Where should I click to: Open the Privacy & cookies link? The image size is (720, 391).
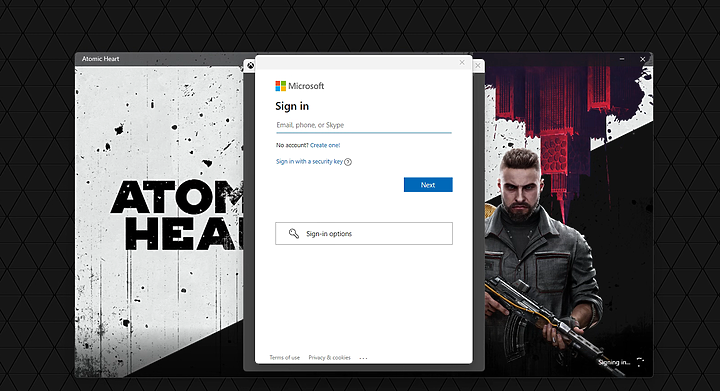tap(330, 357)
